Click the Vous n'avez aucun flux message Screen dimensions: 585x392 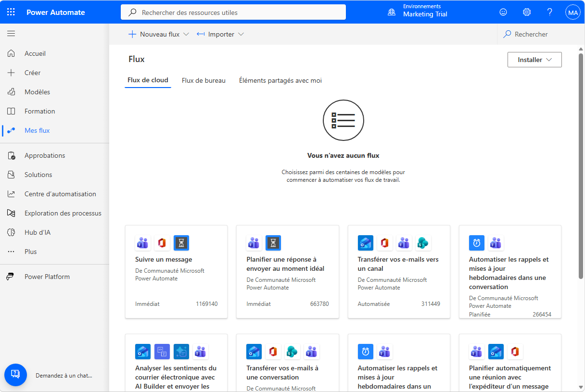click(343, 155)
